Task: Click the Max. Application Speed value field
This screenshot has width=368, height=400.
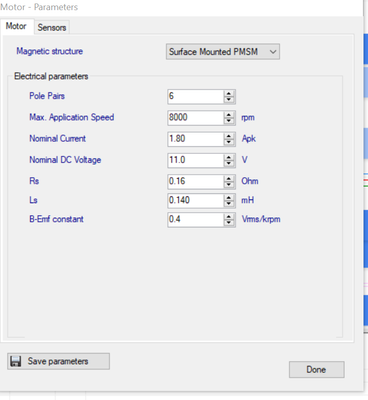Action: point(195,118)
